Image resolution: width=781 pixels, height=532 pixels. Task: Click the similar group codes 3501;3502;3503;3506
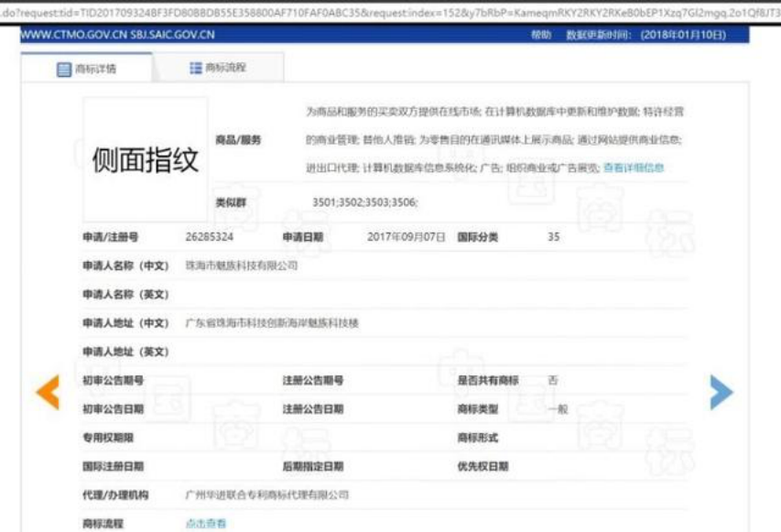pos(364,201)
